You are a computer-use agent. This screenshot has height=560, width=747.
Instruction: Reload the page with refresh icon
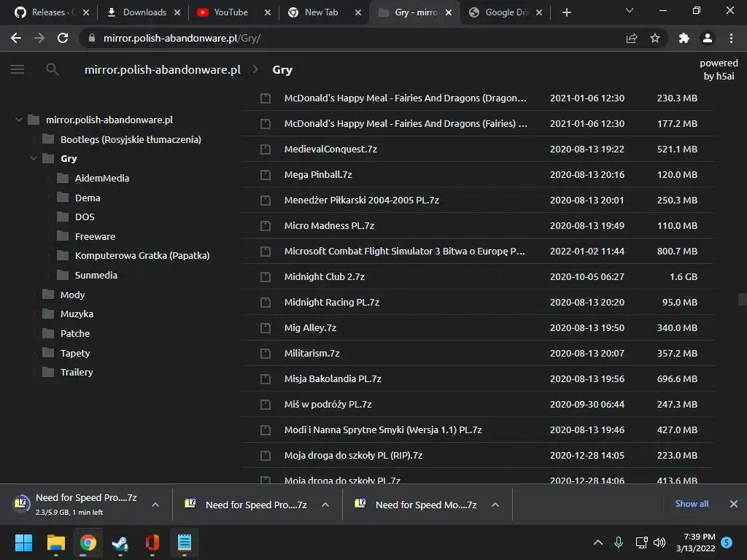[63, 38]
